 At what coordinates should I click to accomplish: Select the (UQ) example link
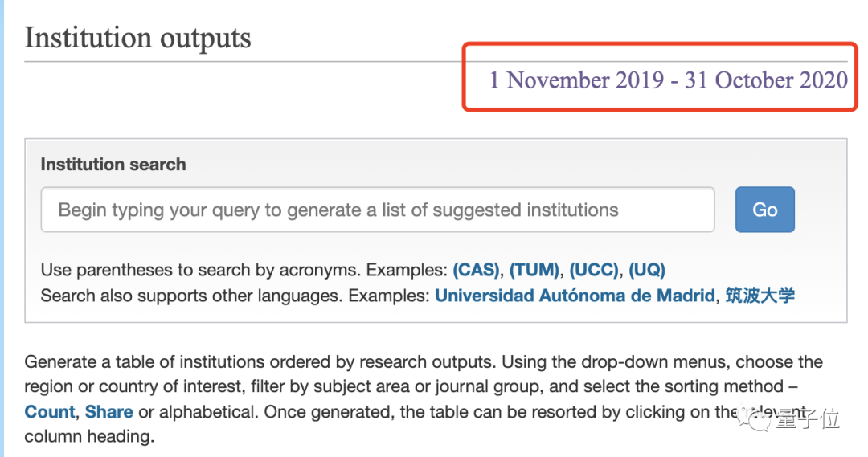click(x=647, y=270)
